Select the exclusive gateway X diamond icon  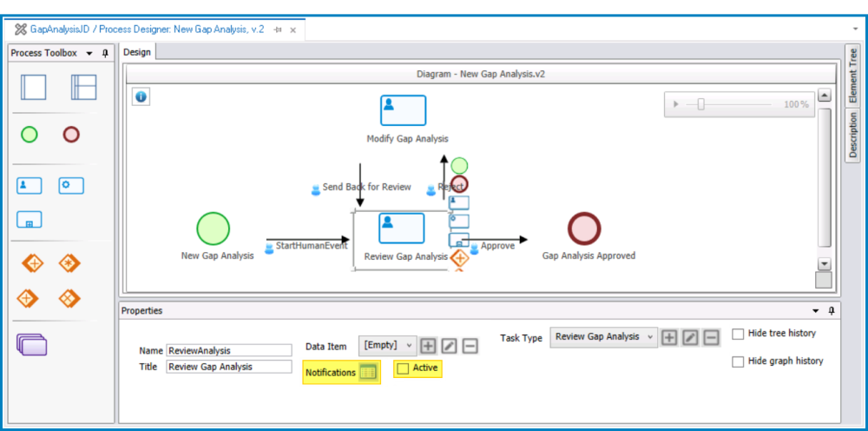(x=69, y=299)
